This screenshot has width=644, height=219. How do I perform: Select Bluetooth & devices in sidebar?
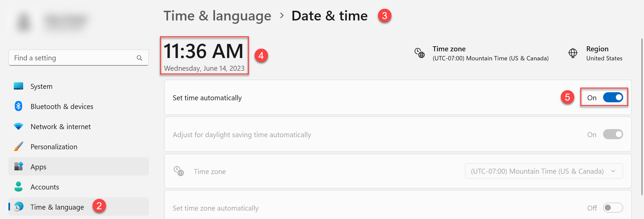click(x=62, y=106)
